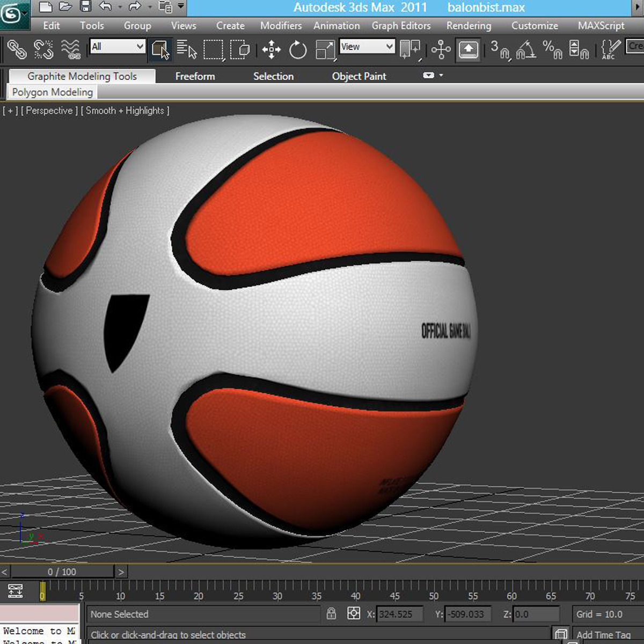Toggle the Spinner Snap button
This screenshot has width=644, height=644.
point(579,50)
